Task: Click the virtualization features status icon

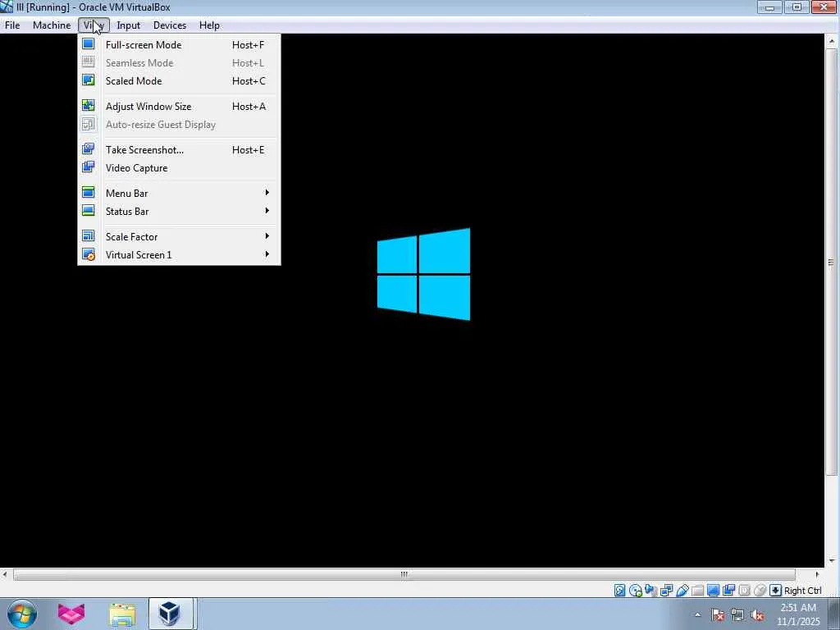Action: point(744,591)
